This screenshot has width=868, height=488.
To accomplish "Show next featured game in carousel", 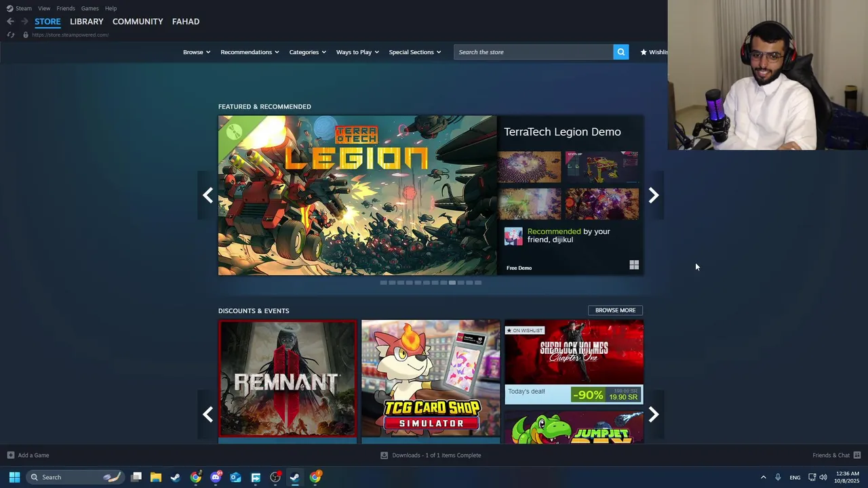I will click(654, 196).
